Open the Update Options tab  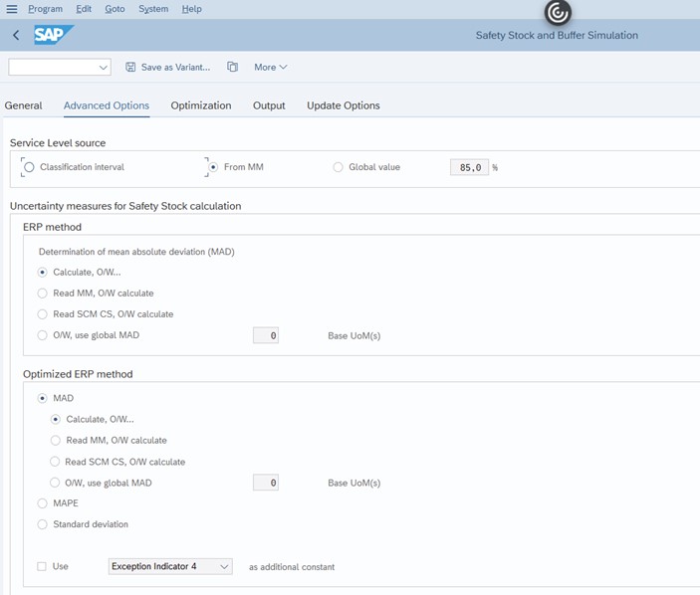344,105
